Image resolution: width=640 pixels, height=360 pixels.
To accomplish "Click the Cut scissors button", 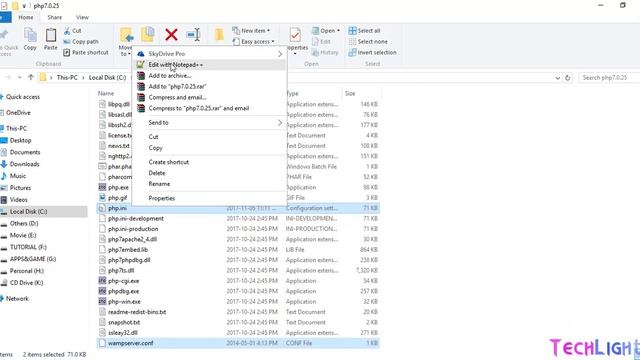I will click(x=73, y=31).
